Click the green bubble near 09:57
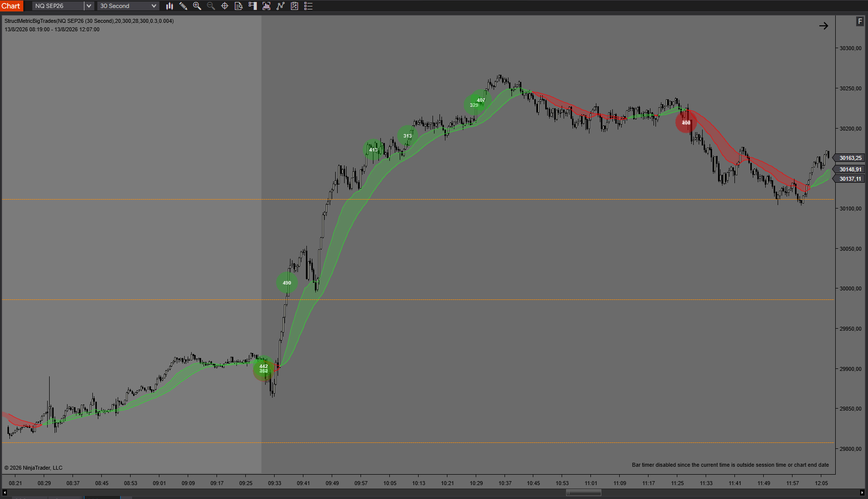 click(373, 150)
